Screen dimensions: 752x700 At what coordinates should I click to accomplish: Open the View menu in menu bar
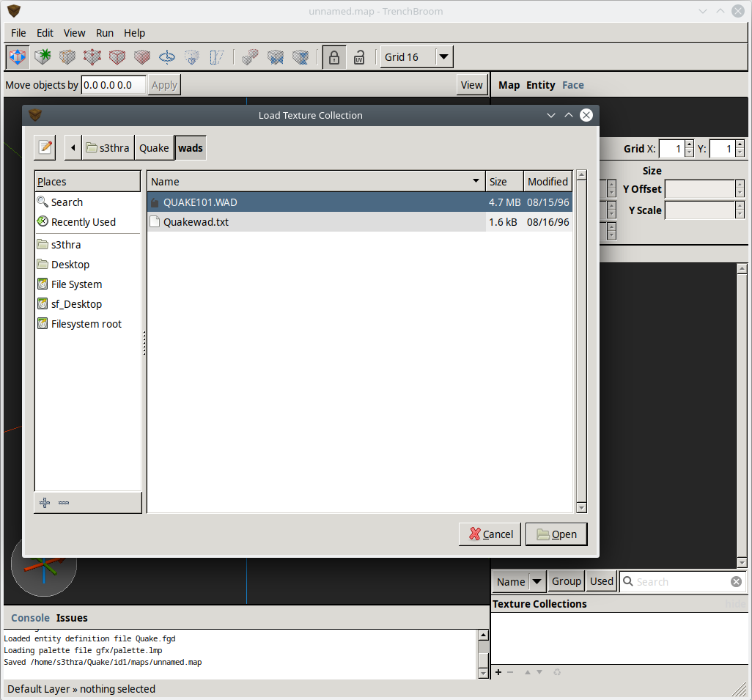coord(74,33)
